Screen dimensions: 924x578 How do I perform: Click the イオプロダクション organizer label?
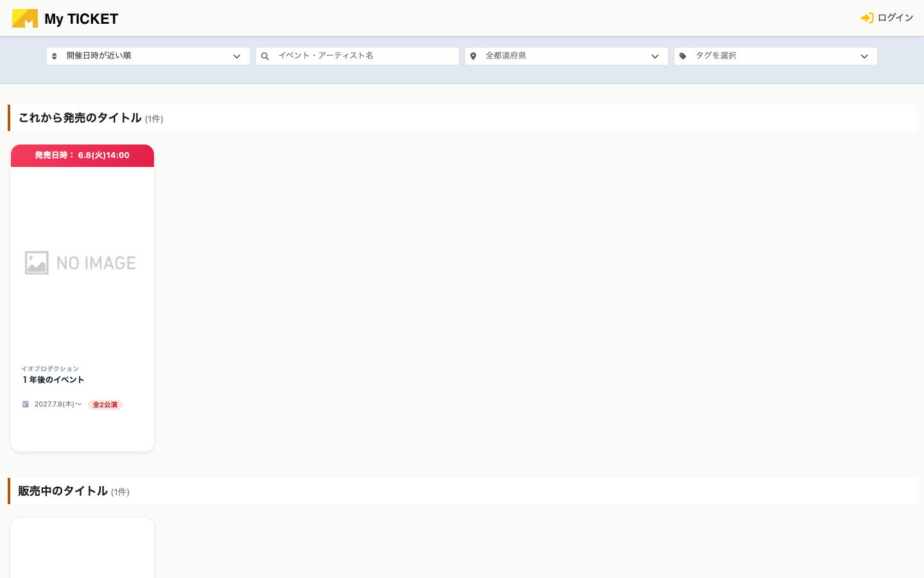pyautogui.click(x=50, y=369)
